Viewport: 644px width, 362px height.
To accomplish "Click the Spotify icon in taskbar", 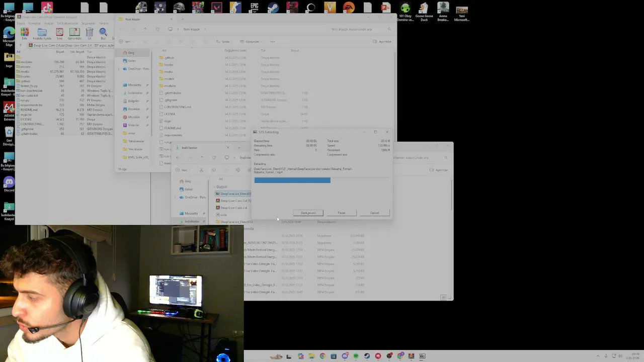I will click(x=356, y=356).
